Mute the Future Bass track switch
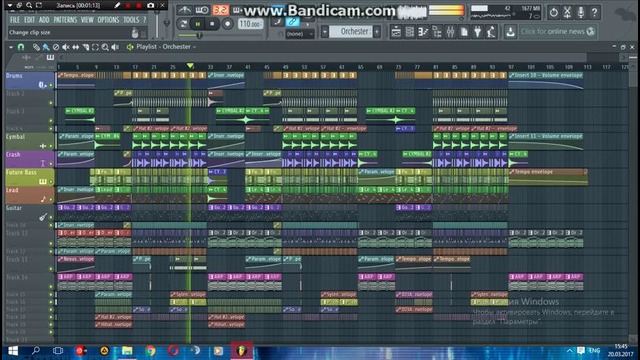This screenshot has width=640, height=360. tap(51, 181)
